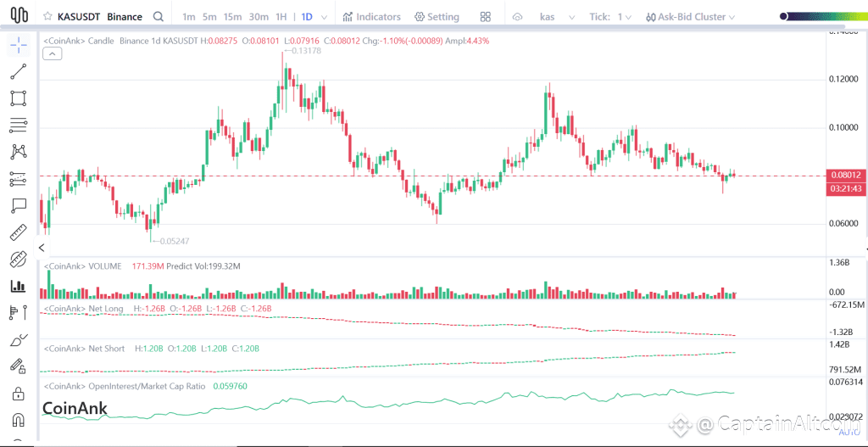The width and height of the screenshot is (868, 447).
Task: Open symbol search magnifier icon
Action: click(159, 17)
